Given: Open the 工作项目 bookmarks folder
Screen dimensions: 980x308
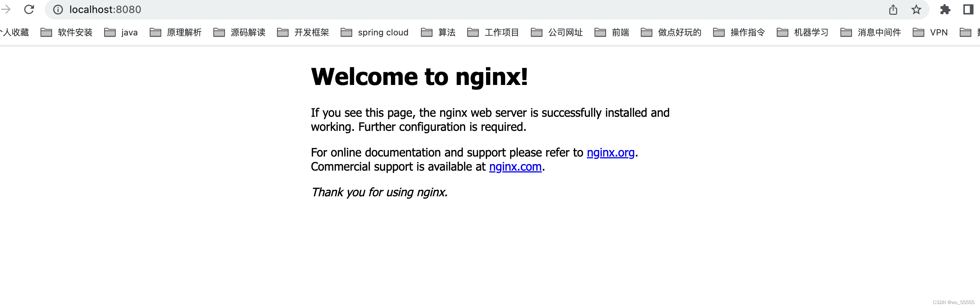Looking at the screenshot, I should tap(493, 33).
